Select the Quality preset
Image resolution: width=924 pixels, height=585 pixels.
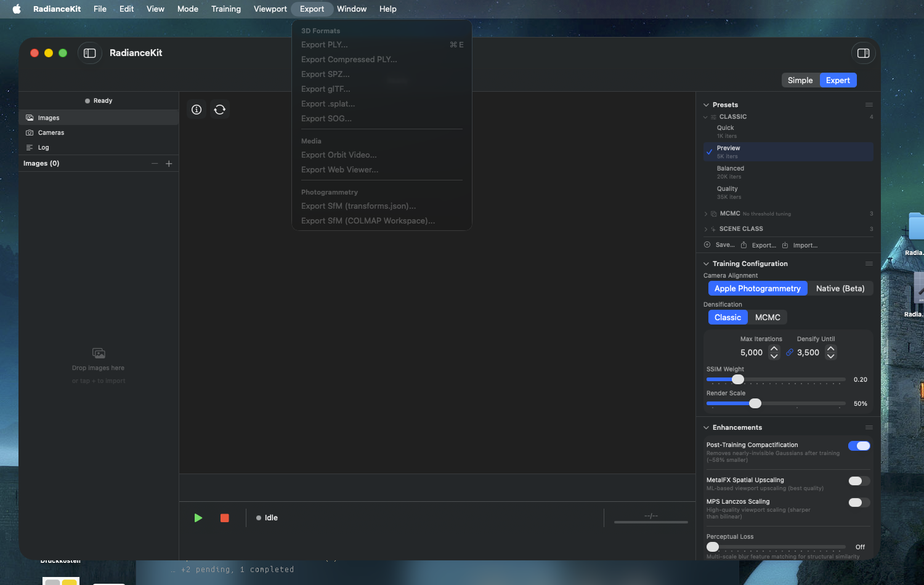click(x=788, y=193)
